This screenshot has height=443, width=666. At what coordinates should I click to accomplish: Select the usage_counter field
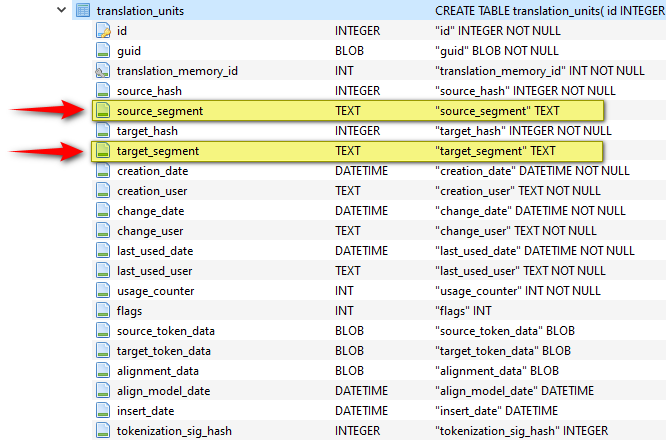(155, 291)
